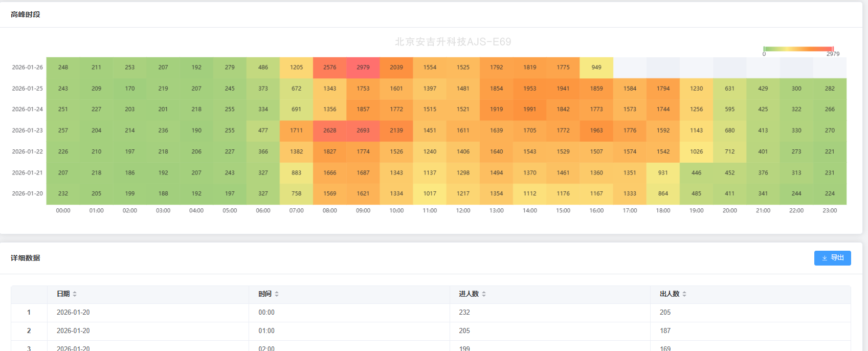The width and height of the screenshot is (868, 351).
Task: Select table row 2 with time 01:00
Action: [266, 331]
